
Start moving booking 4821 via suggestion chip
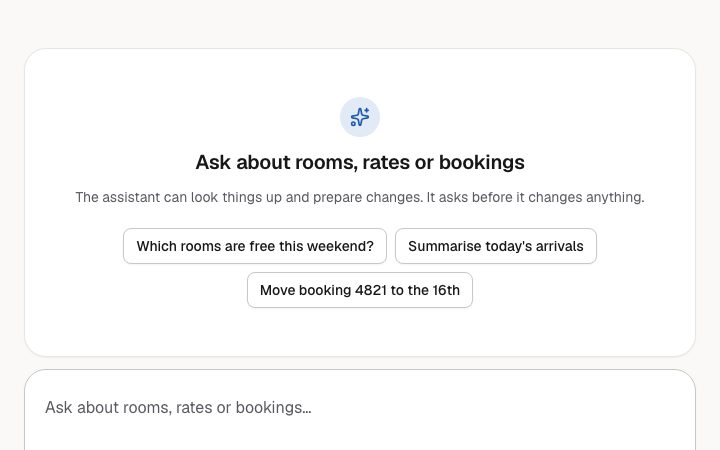coord(360,290)
